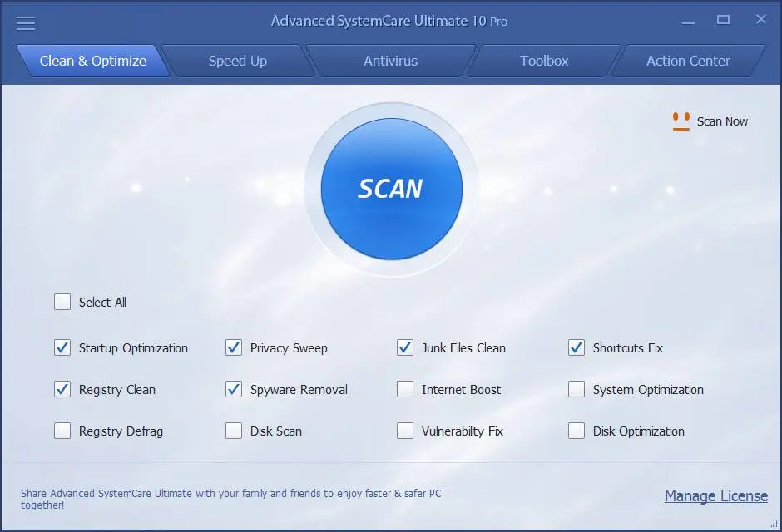The height and width of the screenshot is (532, 782).
Task: Open the hamburger main menu icon
Action: (x=26, y=23)
